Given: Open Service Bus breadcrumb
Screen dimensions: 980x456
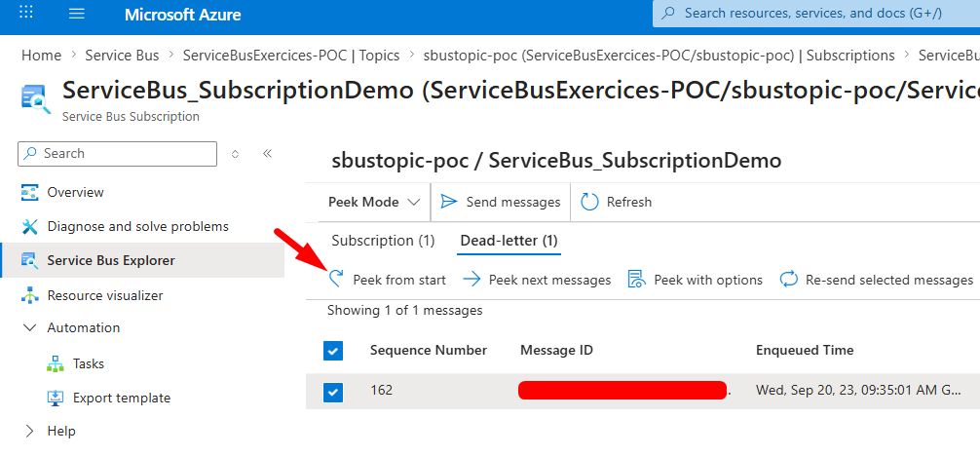Looking at the screenshot, I should click(122, 55).
